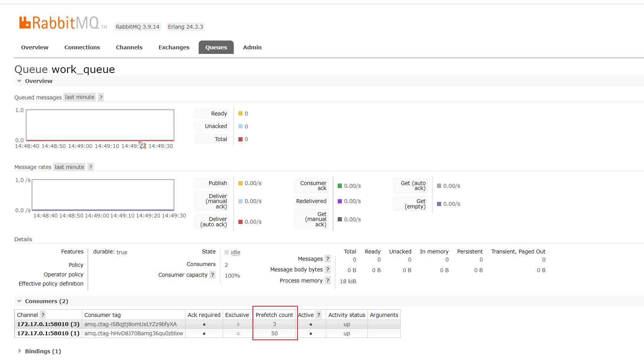Open help for Message rates
This screenshot has height=362, width=644.
(91, 167)
